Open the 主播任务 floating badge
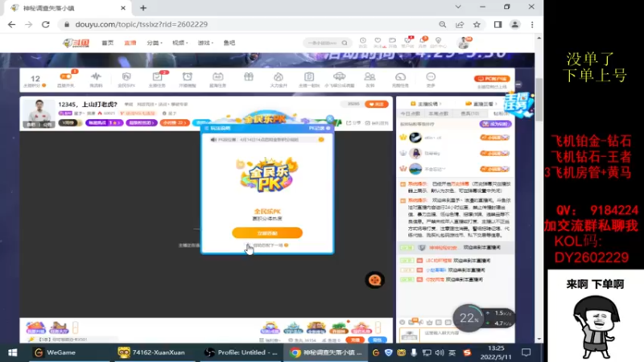The height and width of the screenshot is (362, 644). (x=519, y=105)
